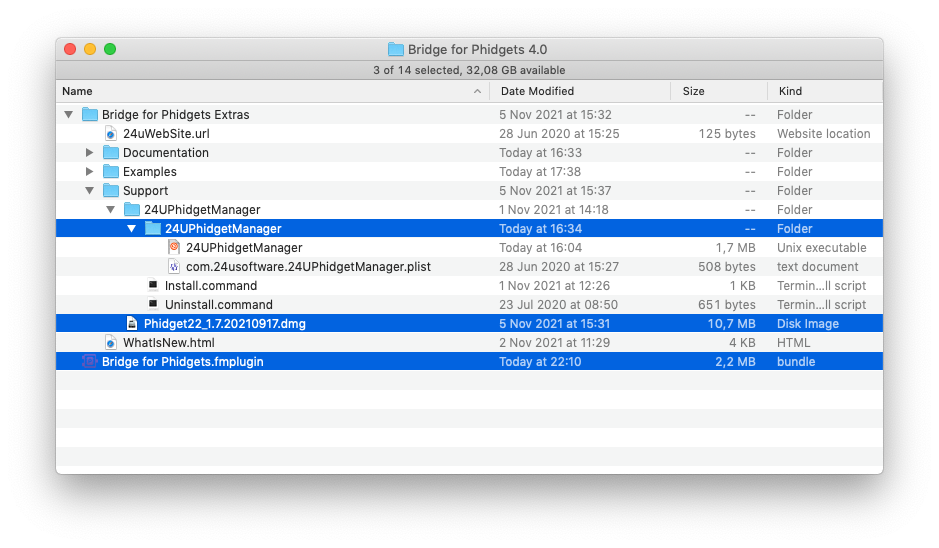The width and height of the screenshot is (939, 548).
Task: Click the WhatIsNew.html file icon
Action: click(x=111, y=343)
